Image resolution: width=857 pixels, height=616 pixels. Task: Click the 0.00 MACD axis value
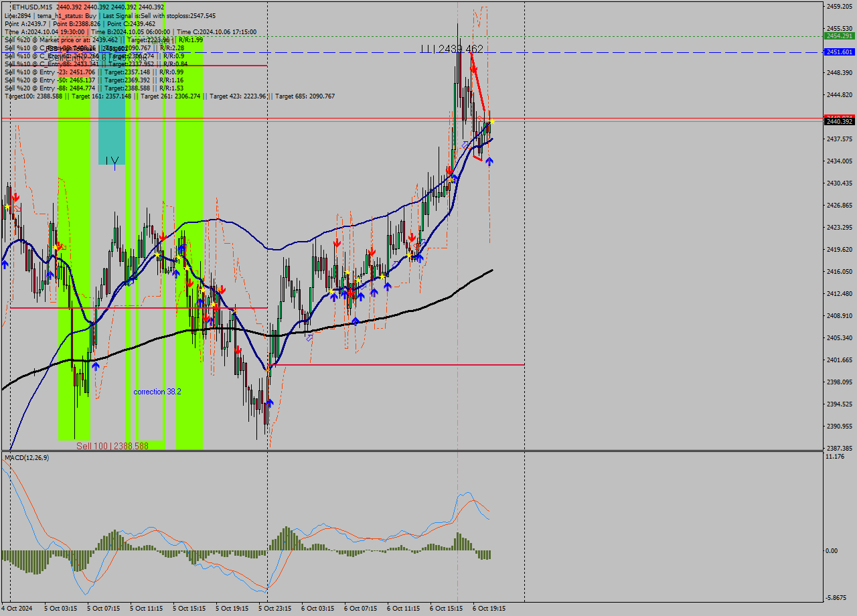833,550
